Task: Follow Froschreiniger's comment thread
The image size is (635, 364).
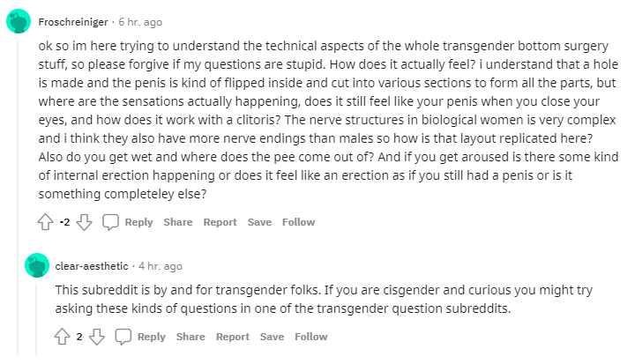Action: point(298,222)
